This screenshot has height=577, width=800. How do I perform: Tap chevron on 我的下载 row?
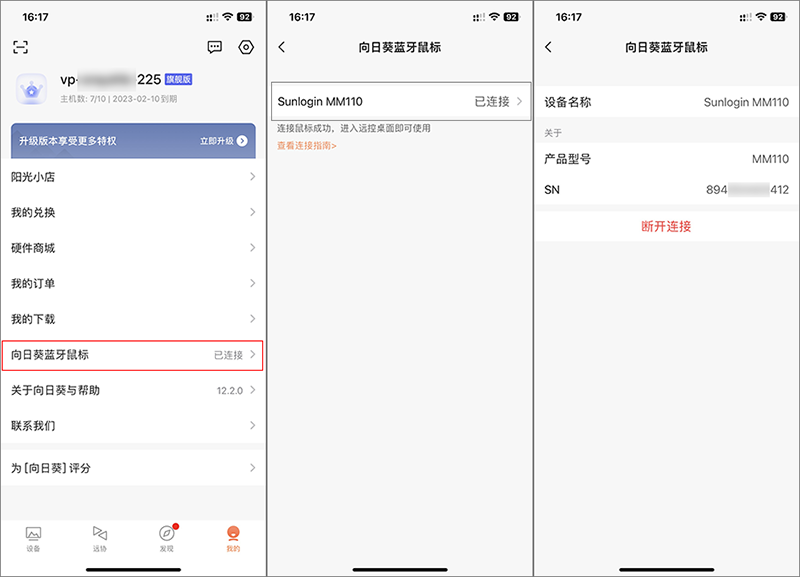(253, 319)
